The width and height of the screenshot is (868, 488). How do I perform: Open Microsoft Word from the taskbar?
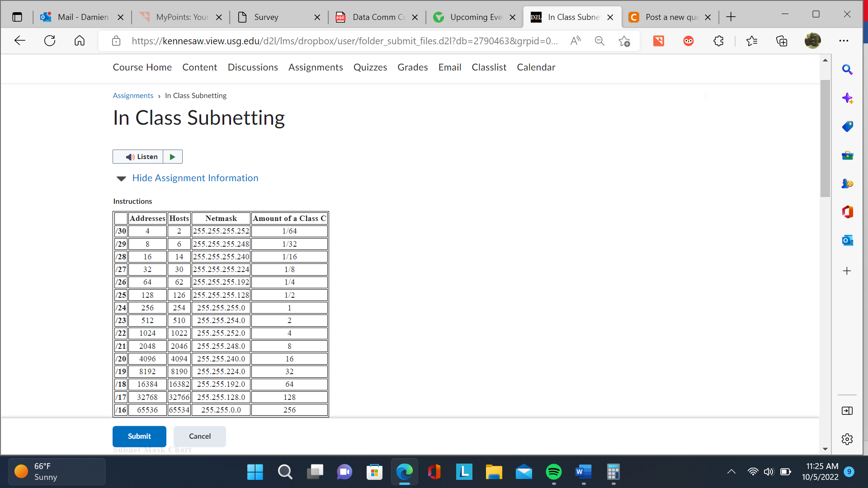[x=584, y=472]
